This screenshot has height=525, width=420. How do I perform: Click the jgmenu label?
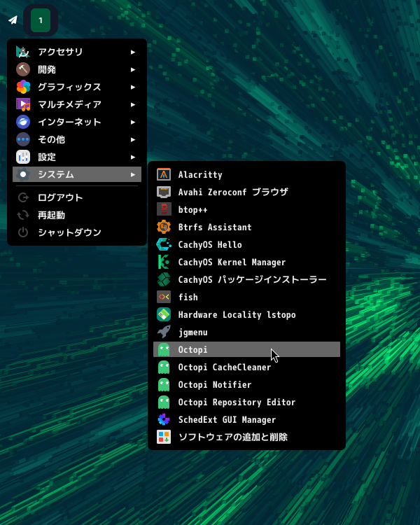coord(192,332)
